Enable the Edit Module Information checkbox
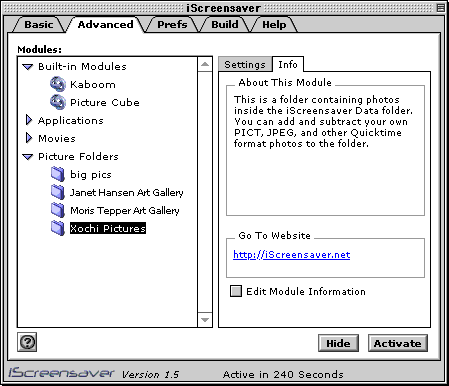Screen dimensions: 449x386 (x=236, y=291)
